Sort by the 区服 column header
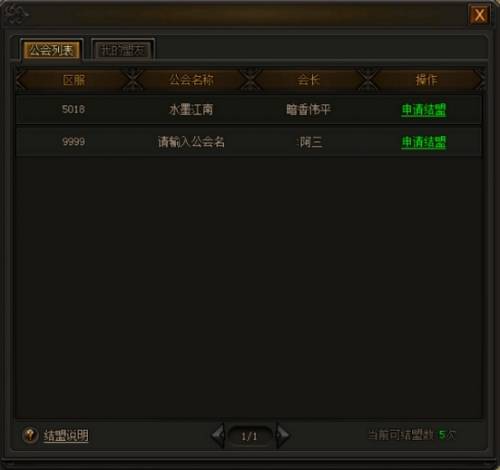 pos(74,80)
